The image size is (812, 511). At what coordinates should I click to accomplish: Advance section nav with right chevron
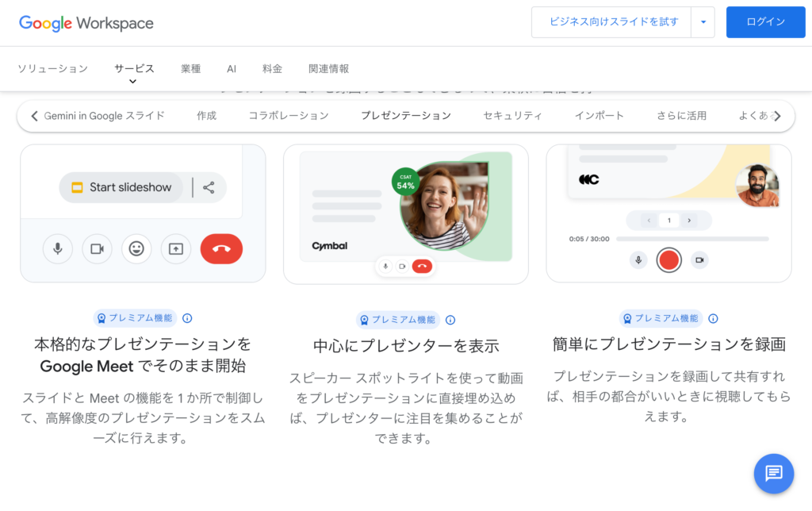pos(777,116)
